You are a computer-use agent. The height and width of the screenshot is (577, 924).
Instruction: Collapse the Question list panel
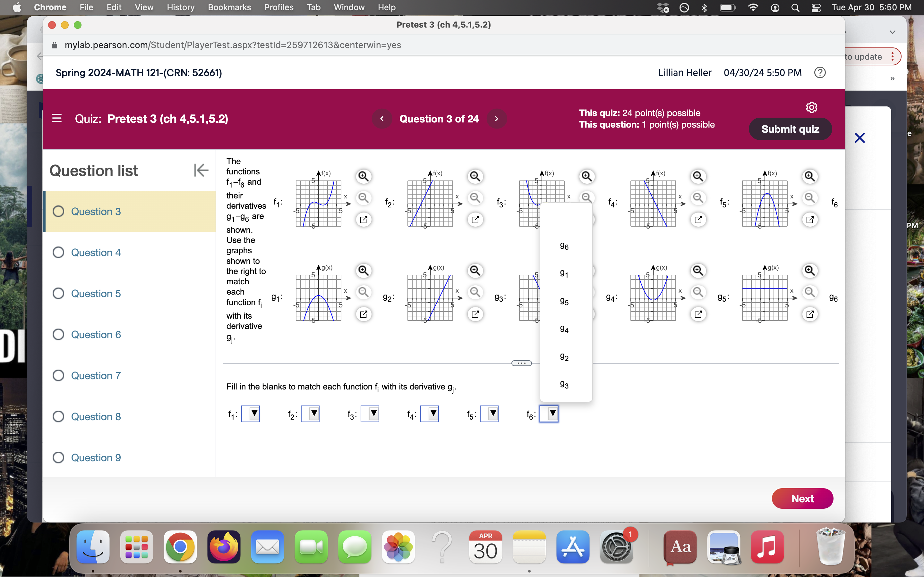[201, 170]
